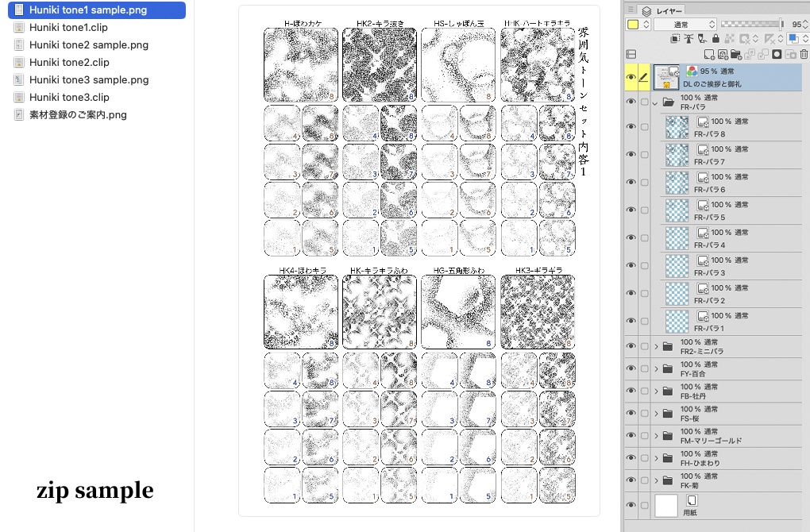Create a layer mask

[x=777, y=54]
